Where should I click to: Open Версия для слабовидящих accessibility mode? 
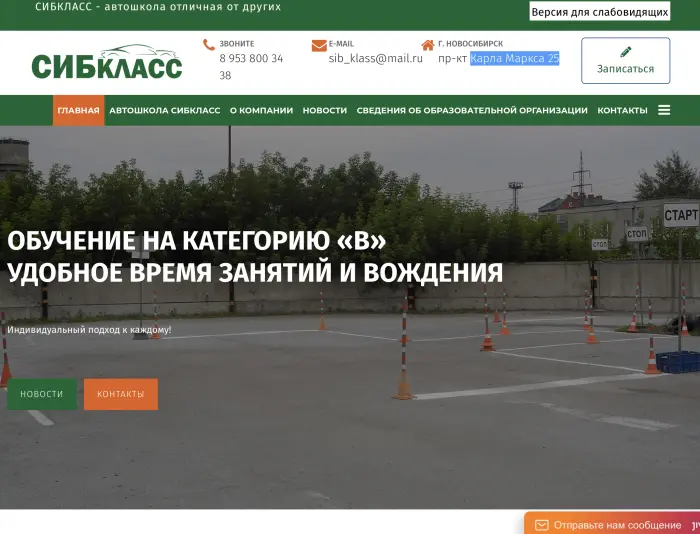coord(599,12)
